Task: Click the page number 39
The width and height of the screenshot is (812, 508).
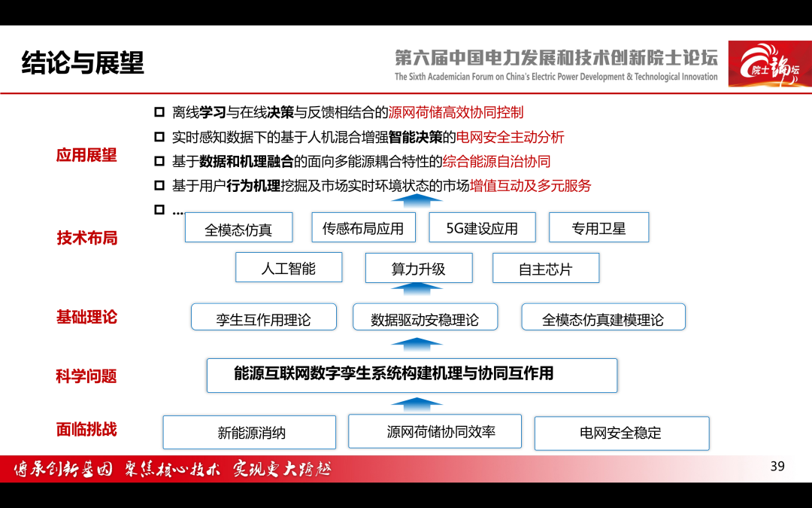Action: pos(777,466)
